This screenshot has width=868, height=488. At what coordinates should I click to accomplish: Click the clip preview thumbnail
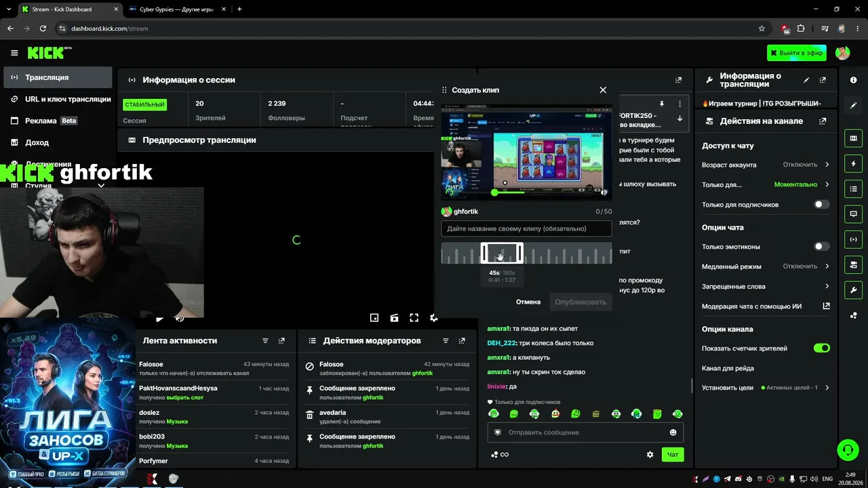tap(526, 152)
